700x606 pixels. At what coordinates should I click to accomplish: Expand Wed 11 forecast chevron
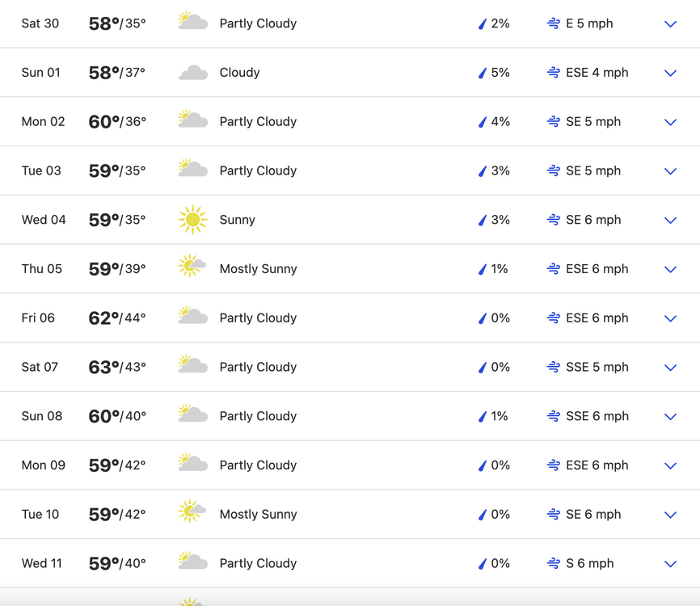pyautogui.click(x=671, y=564)
